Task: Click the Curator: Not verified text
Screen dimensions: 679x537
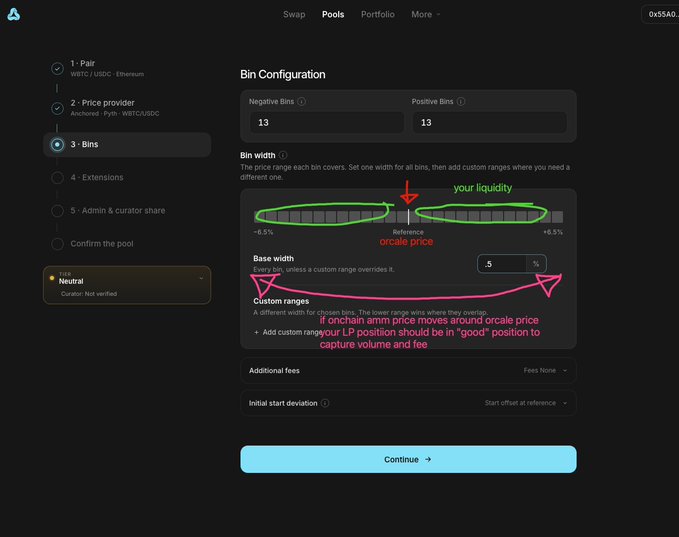Action: (x=89, y=294)
